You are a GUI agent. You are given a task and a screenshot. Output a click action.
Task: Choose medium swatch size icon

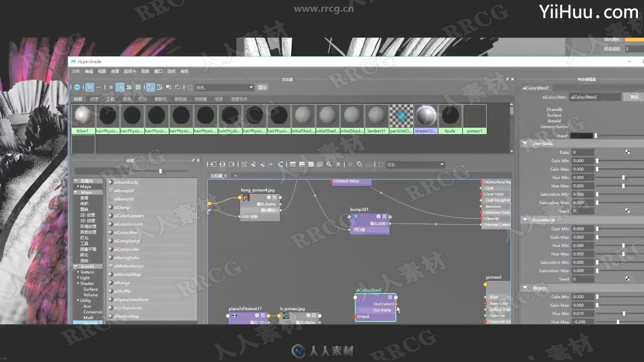pos(120,87)
